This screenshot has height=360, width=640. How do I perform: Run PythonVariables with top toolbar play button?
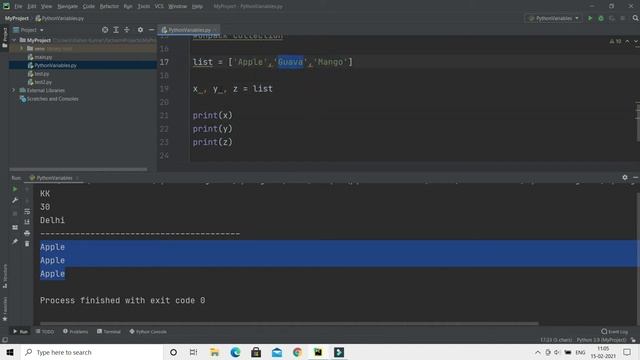590,18
